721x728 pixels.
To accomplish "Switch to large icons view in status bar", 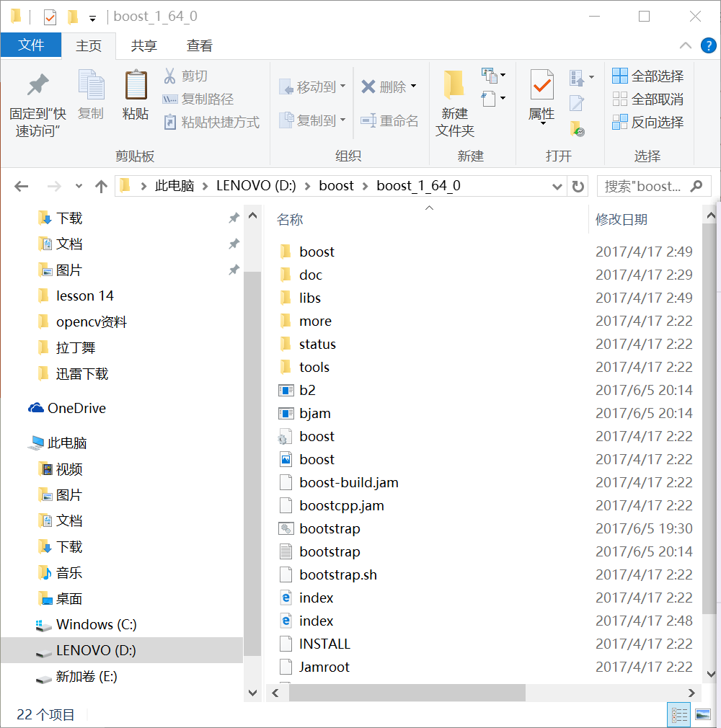I will (702, 715).
